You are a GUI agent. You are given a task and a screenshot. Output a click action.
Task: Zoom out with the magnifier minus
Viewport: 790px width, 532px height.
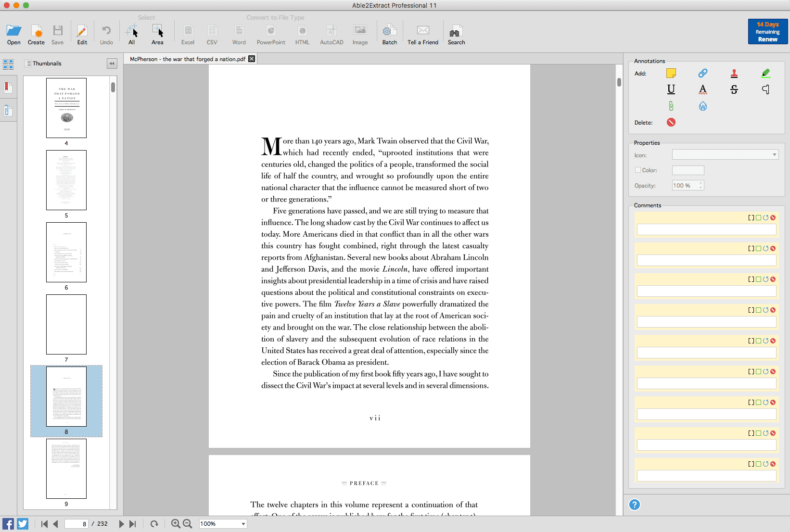(188, 524)
